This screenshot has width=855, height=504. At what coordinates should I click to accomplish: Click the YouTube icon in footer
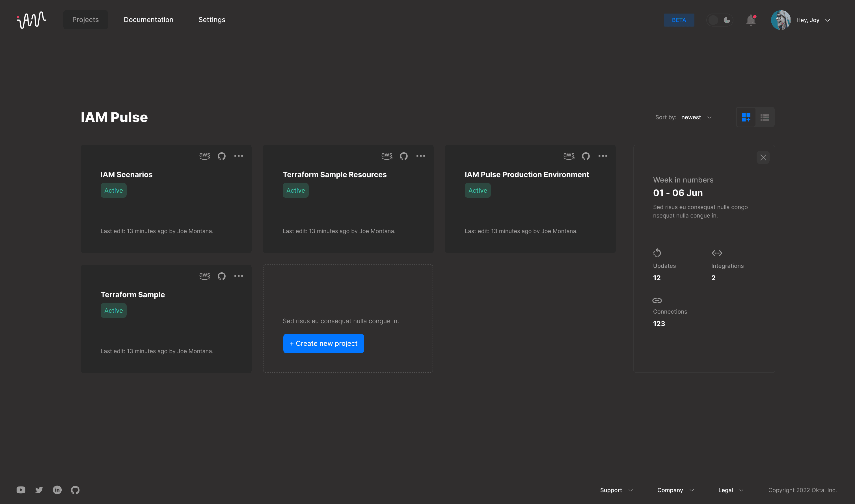(21, 490)
